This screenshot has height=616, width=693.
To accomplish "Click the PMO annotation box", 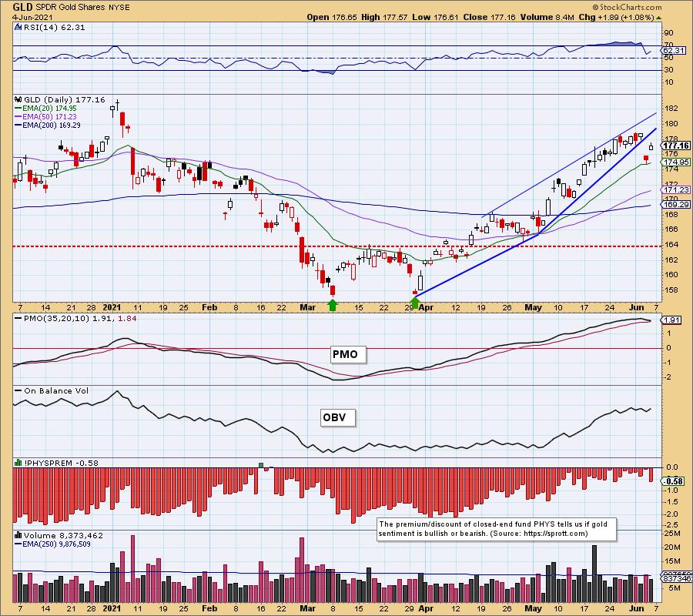I will (x=343, y=355).
